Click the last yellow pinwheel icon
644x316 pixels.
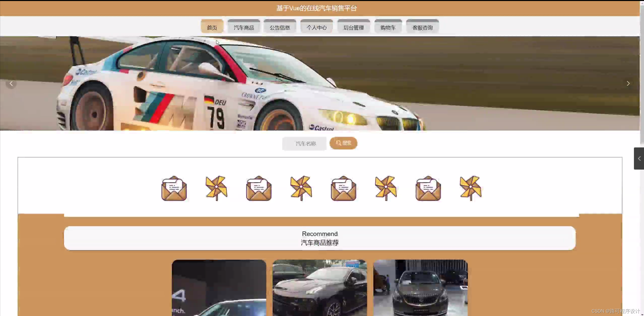(470, 188)
